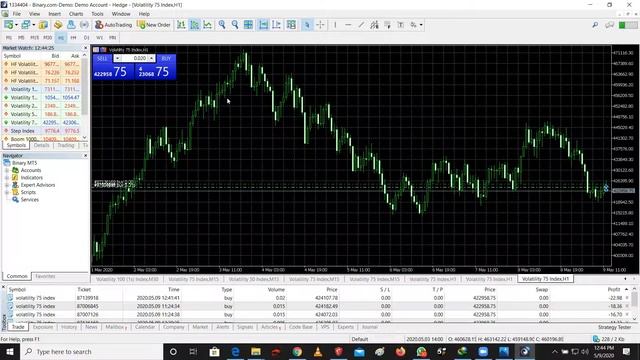640x360 pixels.
Task: Toggle chart shift icon
Action: 276,25
